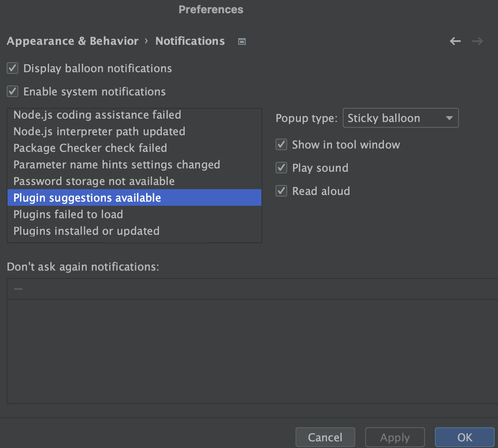Click the Apply button

click(x=395, y=437)
